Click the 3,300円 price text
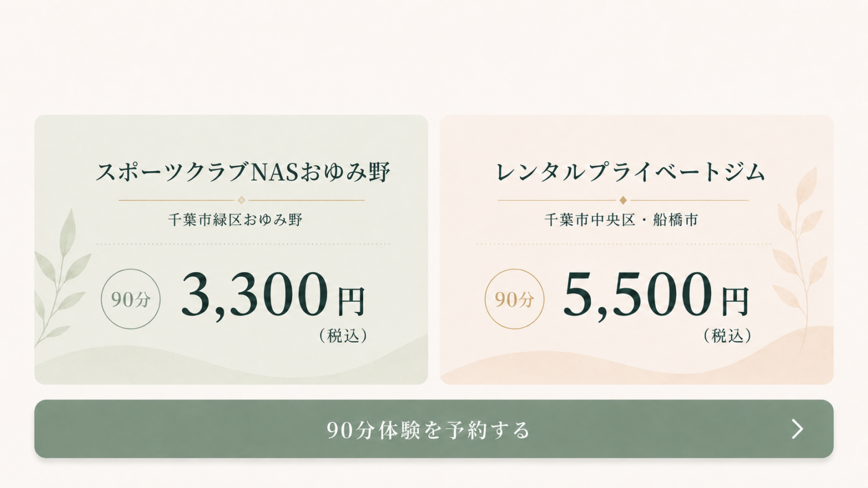This screenshot has height=488, width=868. [273, 295]
